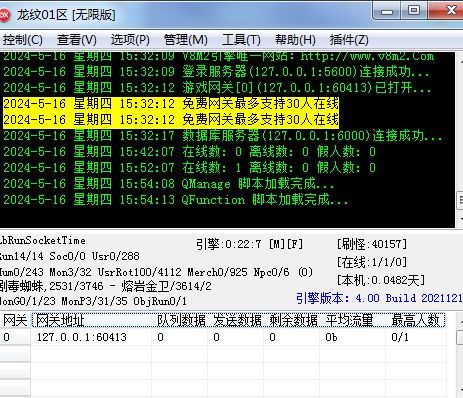Click the 15:52:07 在线数: 1 log line

189,168
